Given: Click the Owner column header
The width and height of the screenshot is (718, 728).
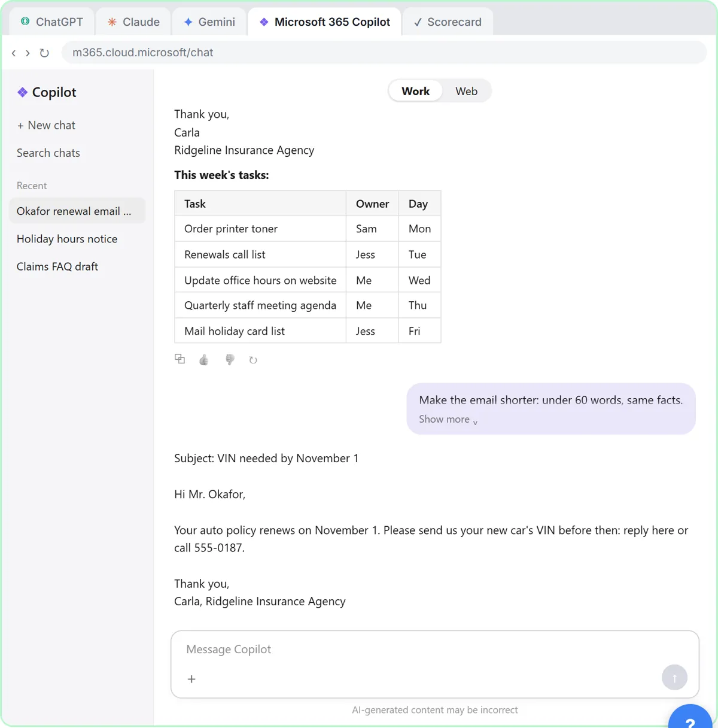Looking at the screenshot, I should click(x=372, y=204).
